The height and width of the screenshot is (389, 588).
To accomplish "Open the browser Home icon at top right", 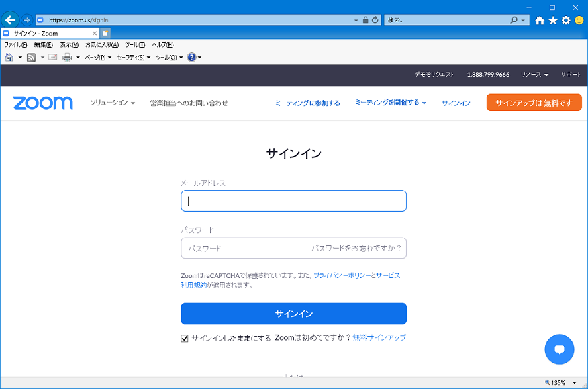I will tap(540, 21).
